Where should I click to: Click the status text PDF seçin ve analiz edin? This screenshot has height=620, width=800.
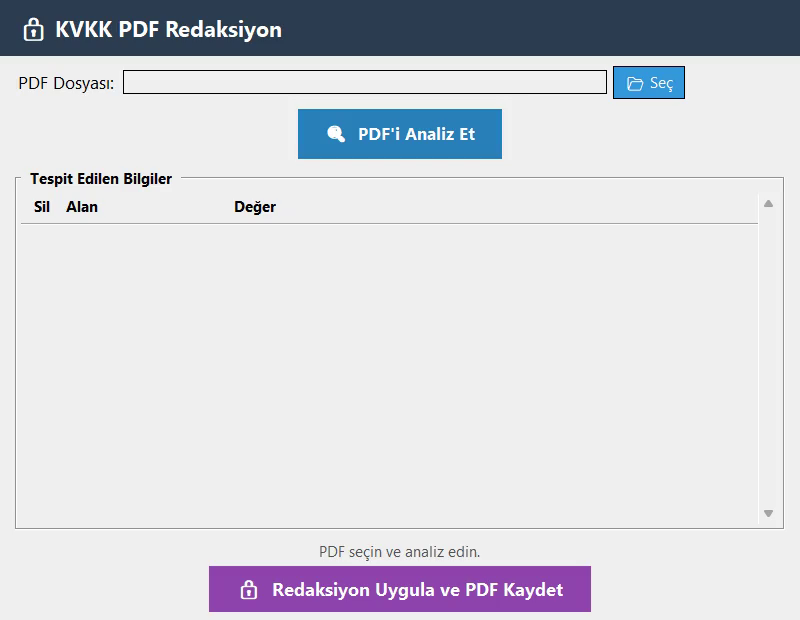pos(399,552)
